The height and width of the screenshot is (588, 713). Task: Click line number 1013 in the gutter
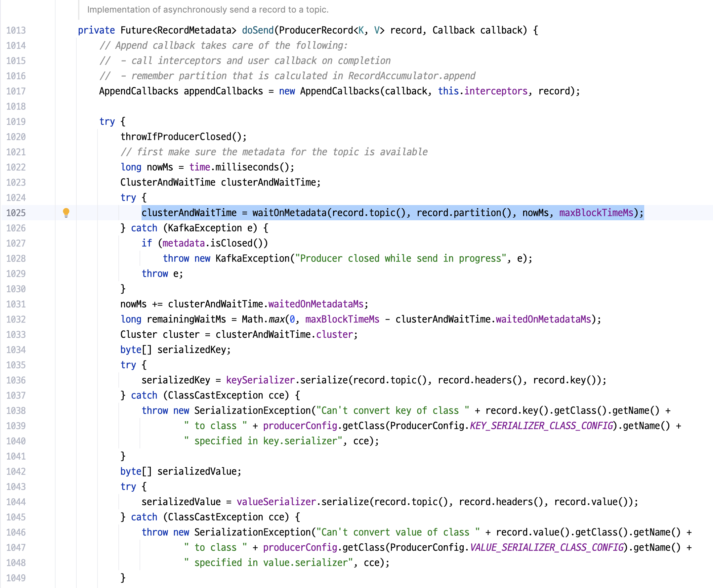tap(16, 30)
